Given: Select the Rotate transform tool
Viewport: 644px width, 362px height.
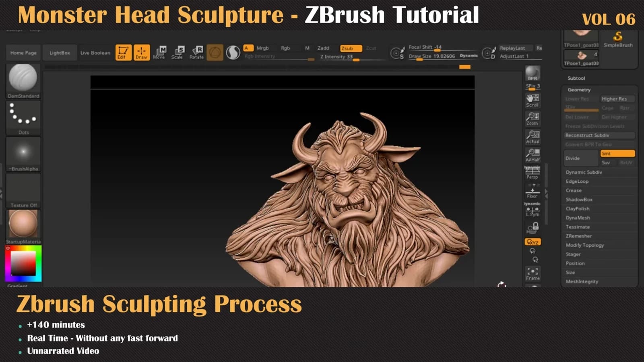Looking at the screenshot, I should (196, 53).
